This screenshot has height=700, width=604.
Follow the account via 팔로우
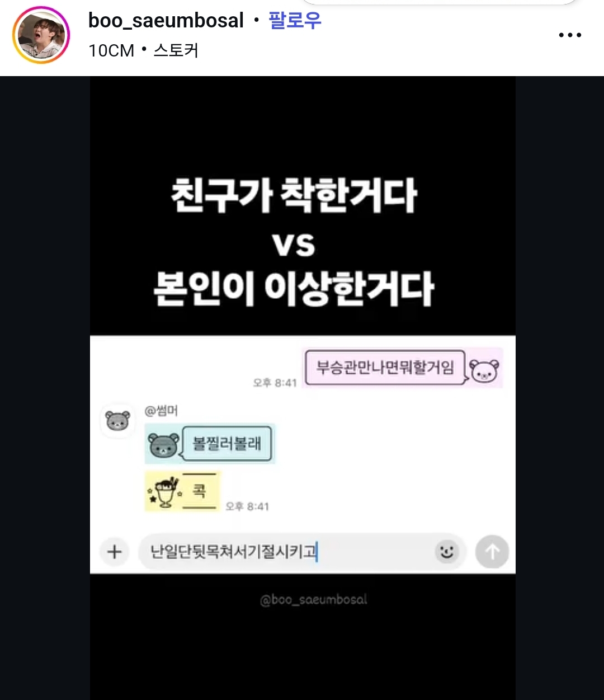coord(295,21)
